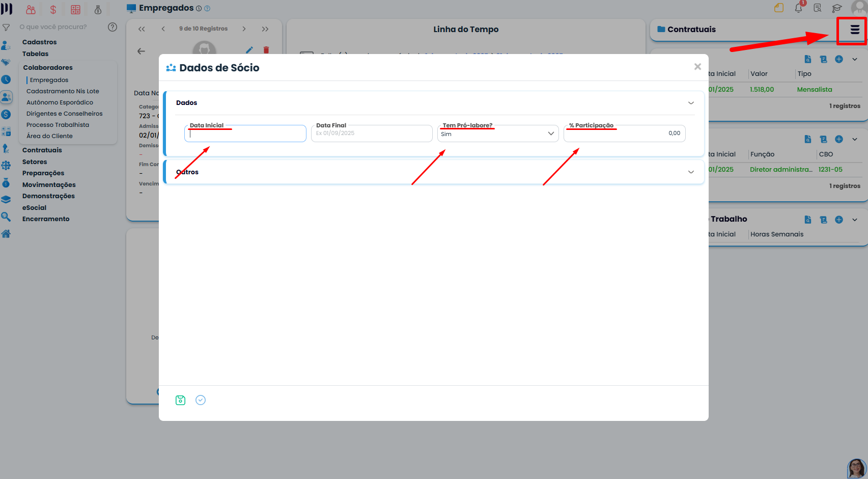
Task: Open the Tabelas menu
Action: [x=35, y=54]
